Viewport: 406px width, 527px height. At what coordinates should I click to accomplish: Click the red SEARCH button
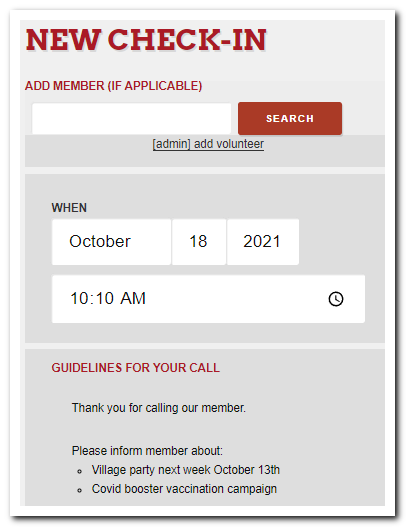(x=290, y=118)
